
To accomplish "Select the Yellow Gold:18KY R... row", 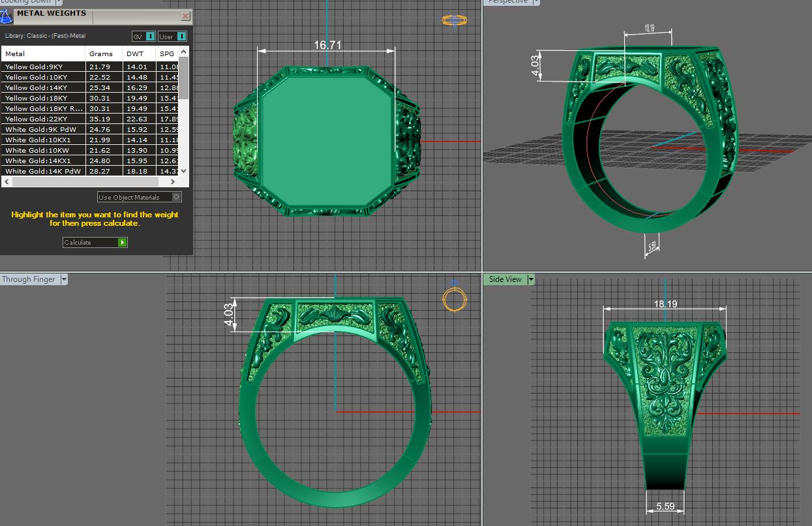I will click(x=90, y=108).
